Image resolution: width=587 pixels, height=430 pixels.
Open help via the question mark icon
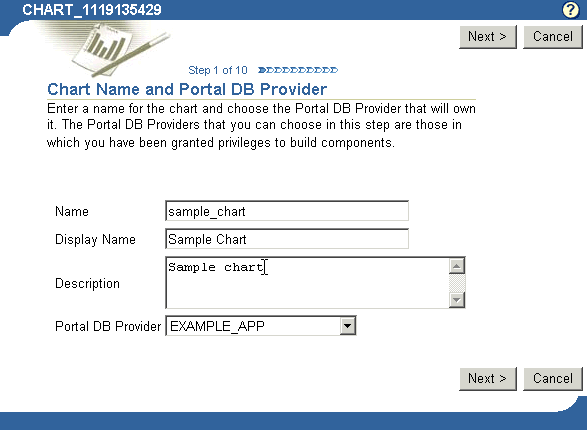click(571, 10)
